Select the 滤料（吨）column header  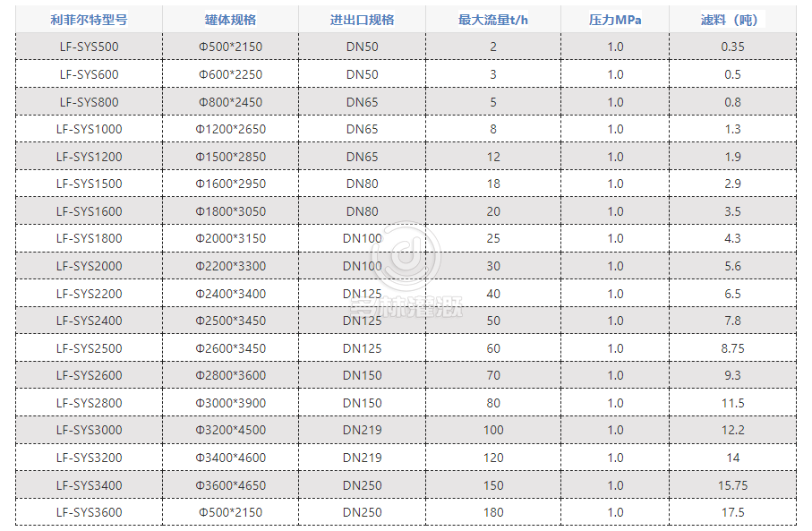(732, 20)
